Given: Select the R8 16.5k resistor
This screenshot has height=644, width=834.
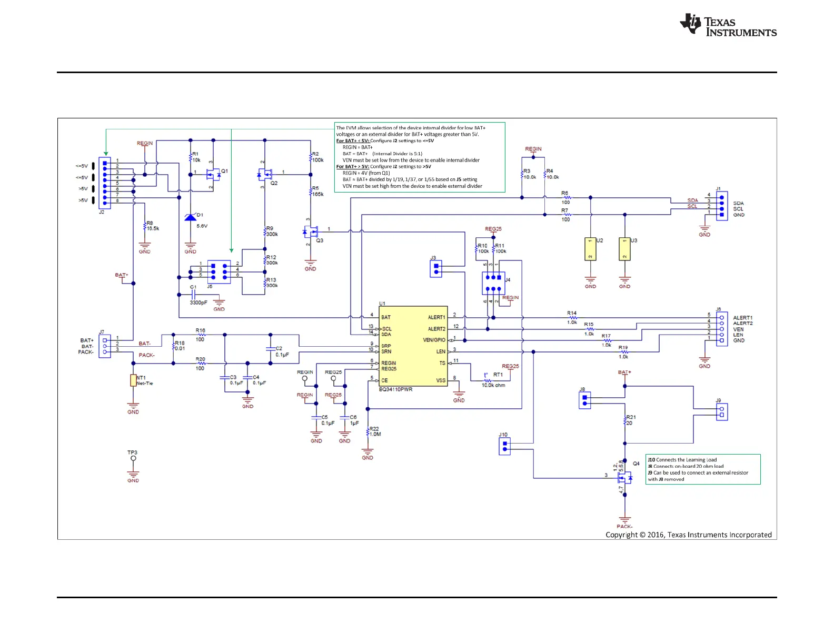Looking at the screenshot, I should [x=144, y=226].
